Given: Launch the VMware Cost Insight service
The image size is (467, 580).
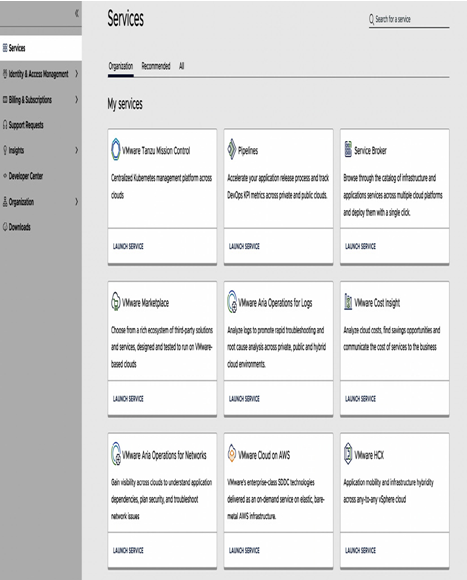Looking at the screenshot, I should pos(360,398).
